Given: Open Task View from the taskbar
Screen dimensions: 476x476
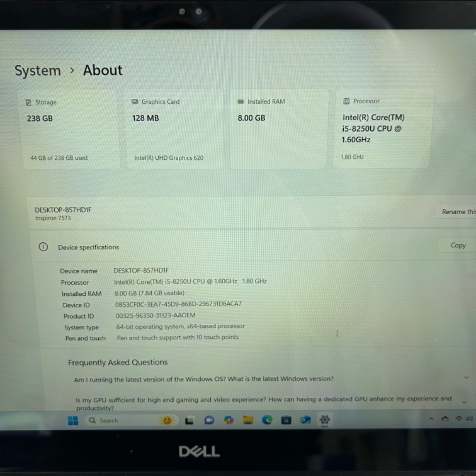Looking at the screenshot, I should tap(189, 421).
